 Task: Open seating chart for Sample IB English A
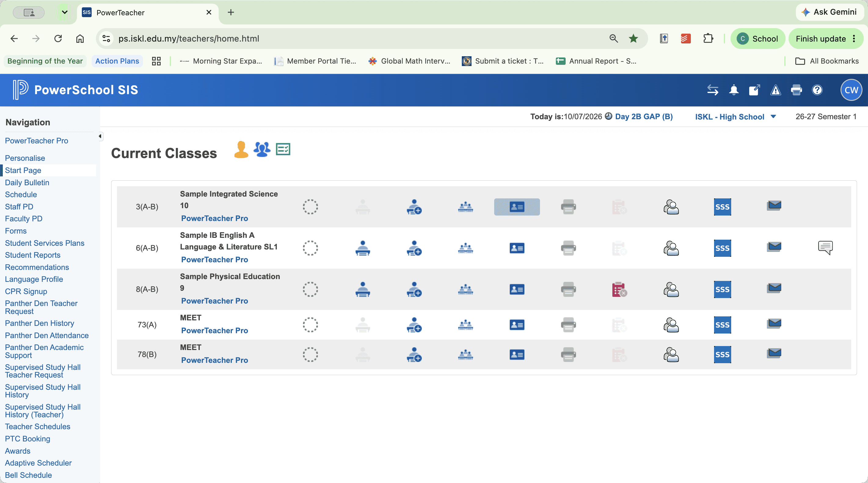(465, 248)
